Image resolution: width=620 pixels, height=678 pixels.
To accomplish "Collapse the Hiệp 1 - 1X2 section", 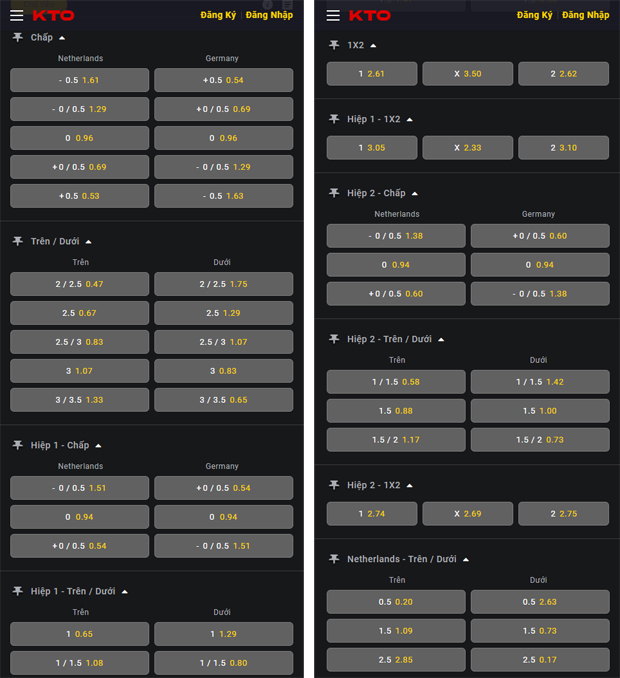I will pyautogui.click(x=409, y=119).
